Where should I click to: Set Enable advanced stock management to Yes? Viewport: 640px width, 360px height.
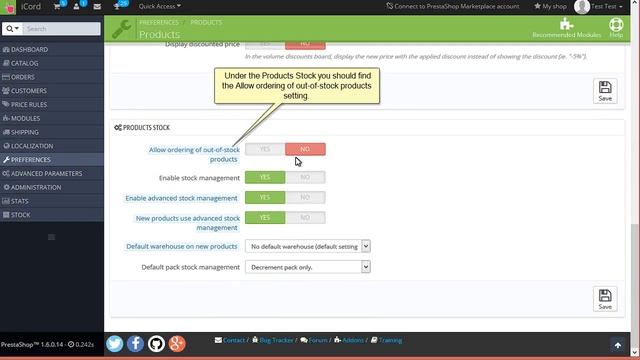[265, 197]
